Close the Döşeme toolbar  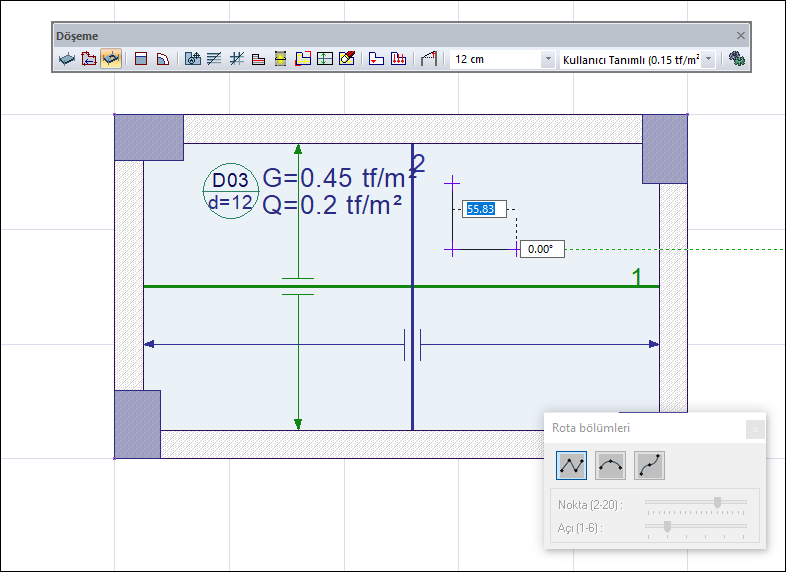(741, 35)
